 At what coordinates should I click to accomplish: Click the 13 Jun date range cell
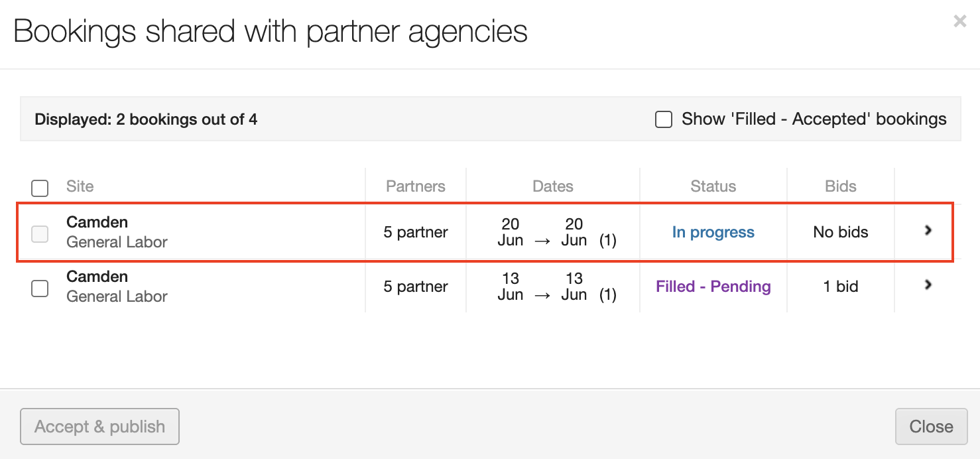point(552,287)
